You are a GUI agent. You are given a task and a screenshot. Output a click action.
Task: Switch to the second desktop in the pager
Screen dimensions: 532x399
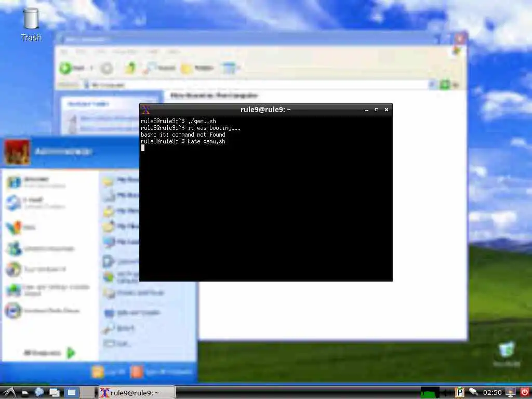pos(87,393)
